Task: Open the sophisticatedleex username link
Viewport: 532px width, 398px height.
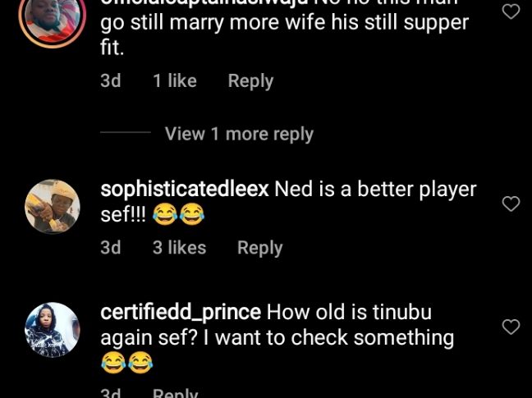Action: (x=184, y=189)
